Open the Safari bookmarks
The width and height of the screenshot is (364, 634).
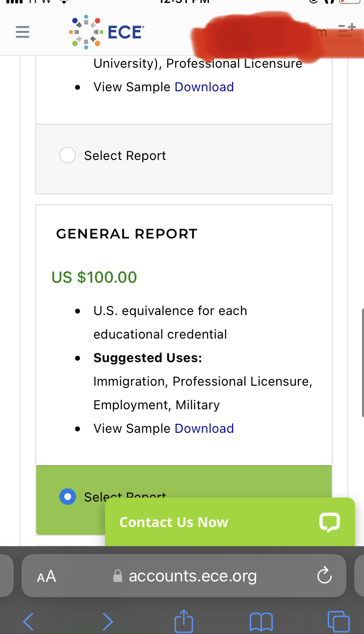pyautogui.click(x=261, y=622)
